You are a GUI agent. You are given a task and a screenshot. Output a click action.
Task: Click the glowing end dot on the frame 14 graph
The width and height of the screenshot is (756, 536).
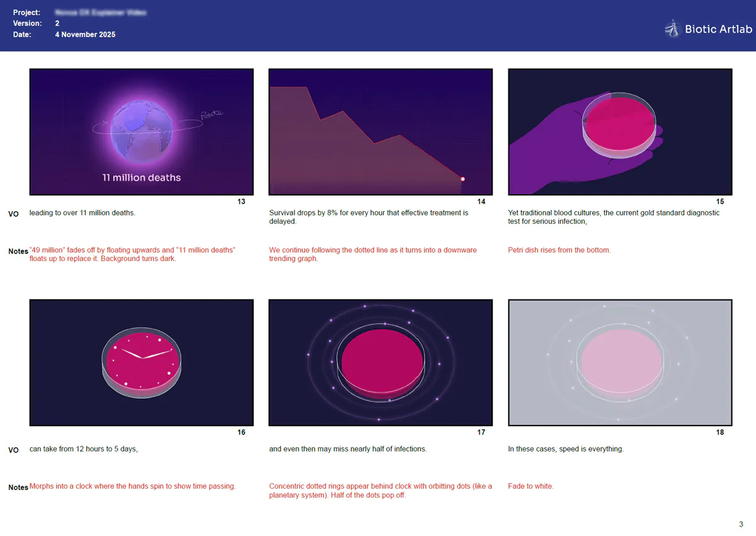click(462, 179)
